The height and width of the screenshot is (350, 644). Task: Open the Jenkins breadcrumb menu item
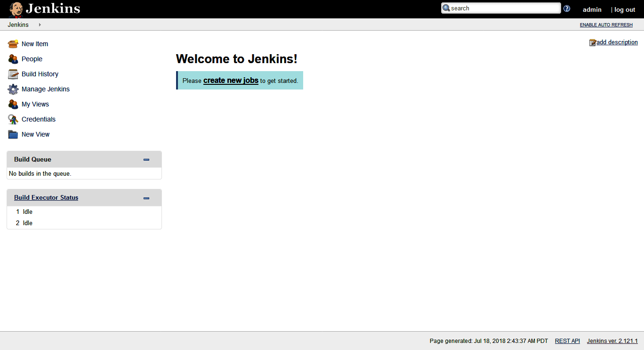click(x=18, y=24)
